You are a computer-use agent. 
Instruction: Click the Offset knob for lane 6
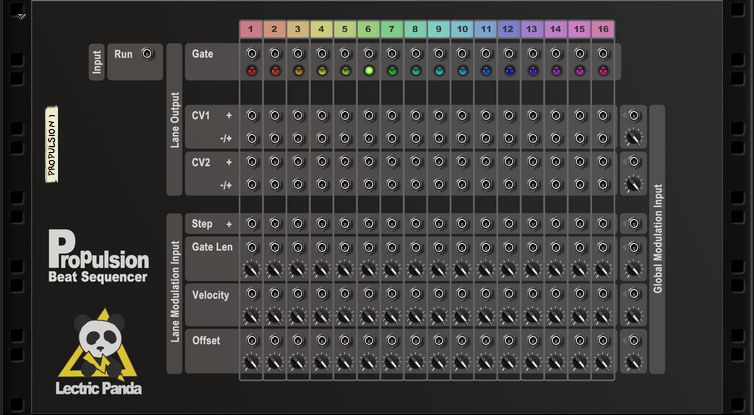369,363
